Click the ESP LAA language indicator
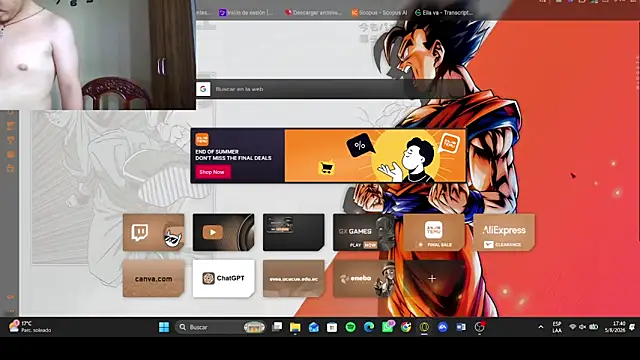 click(x=557, y=327)
